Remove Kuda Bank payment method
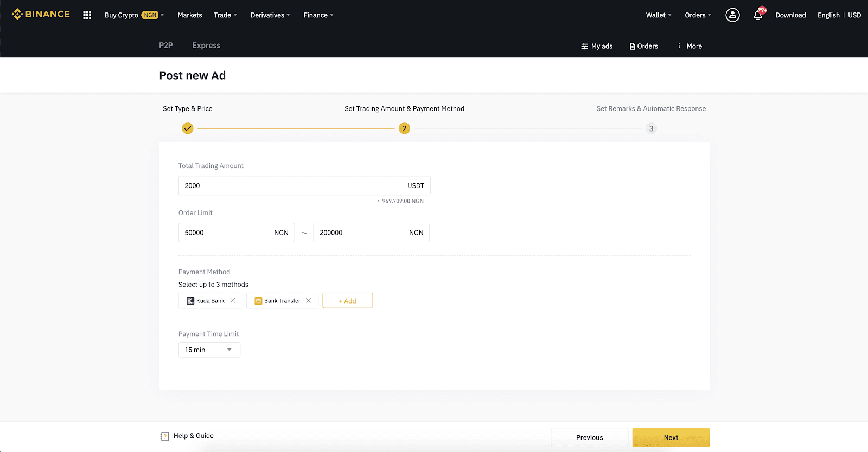 (x=233, y=300)
